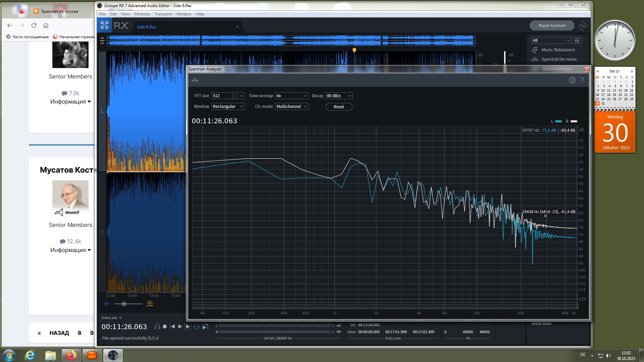Open Spectrum Analyzer settings gear
Viewport: 644px width, 362px height.
coord(572,80)
